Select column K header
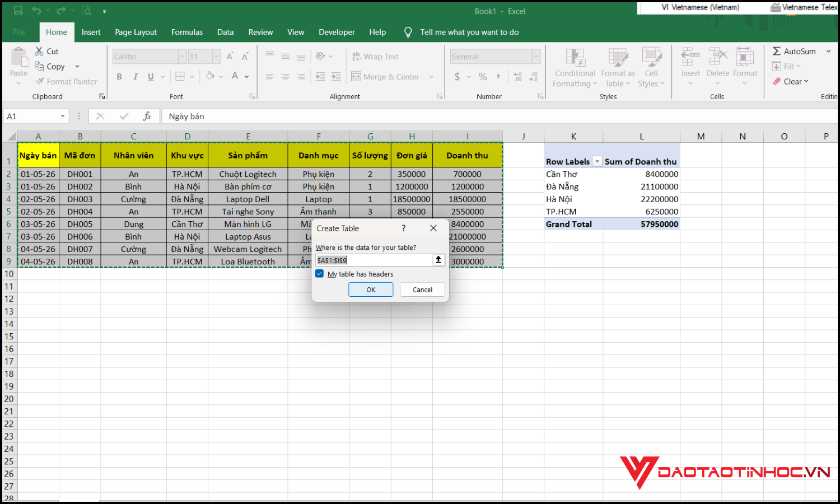 pos(573,136)
